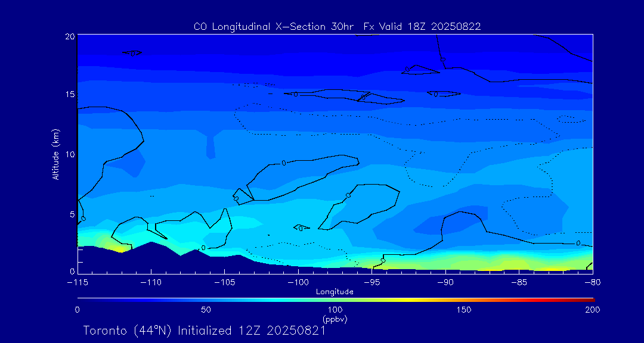Click the colorbar value "100"
This screenshot has width=644, height=343.
tap(335, 310)
